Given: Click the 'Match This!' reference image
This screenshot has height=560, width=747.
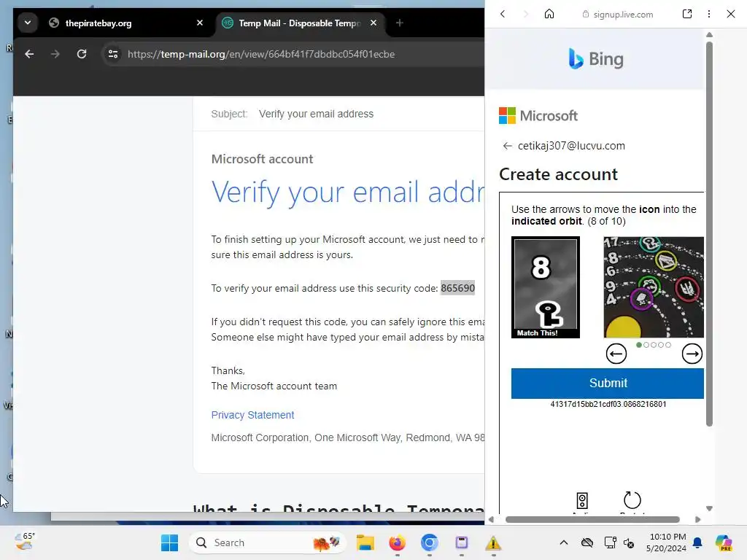Looking at the screenshot, I should (546, 287).
